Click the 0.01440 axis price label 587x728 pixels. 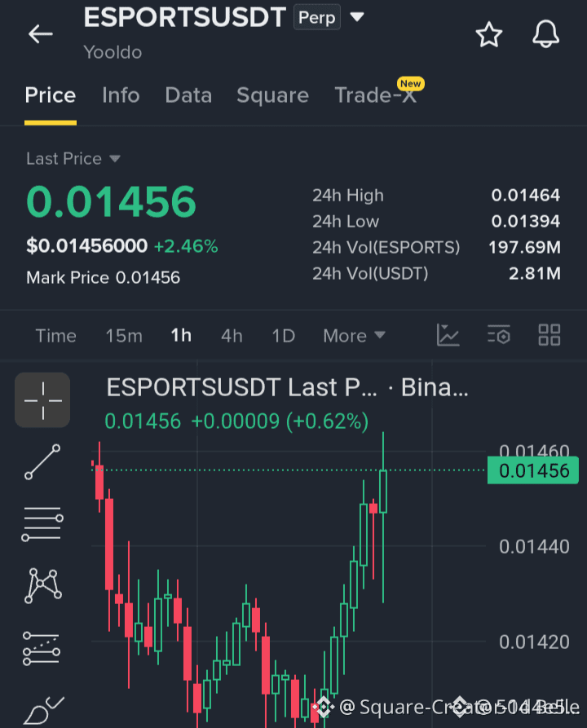click(534, 547)
